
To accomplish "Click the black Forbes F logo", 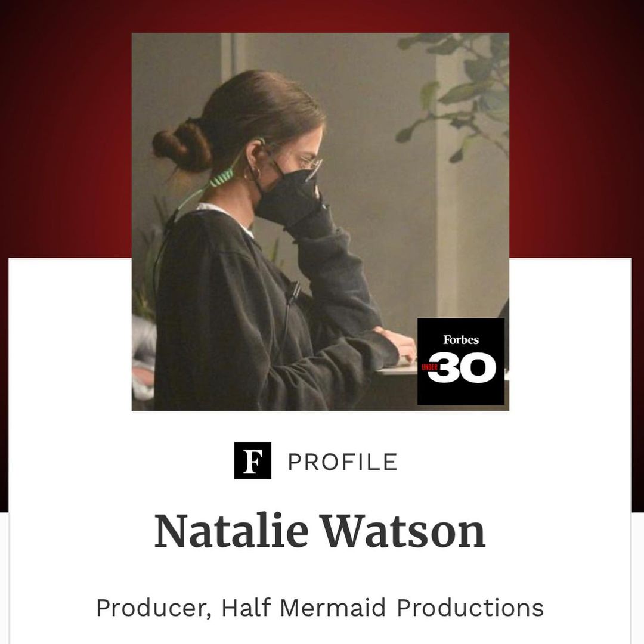I will pos(253,460).
